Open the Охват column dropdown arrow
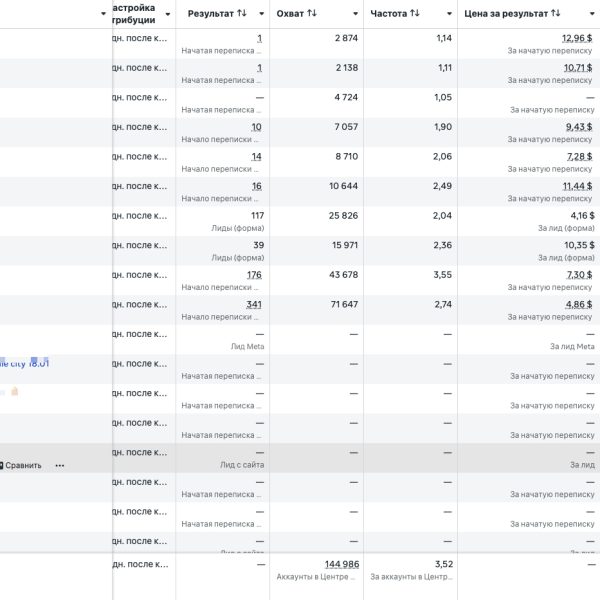This screenshot has height=600, width=600. pos(355,14)
